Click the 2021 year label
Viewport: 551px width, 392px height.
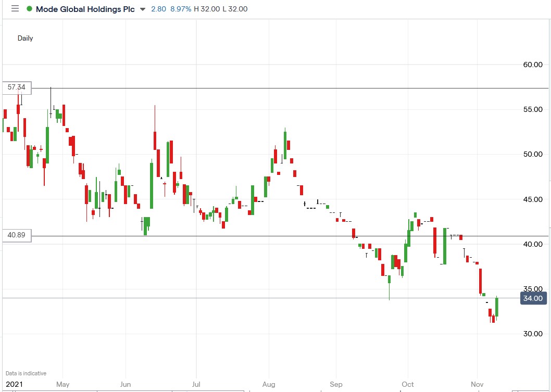point(15,384)
